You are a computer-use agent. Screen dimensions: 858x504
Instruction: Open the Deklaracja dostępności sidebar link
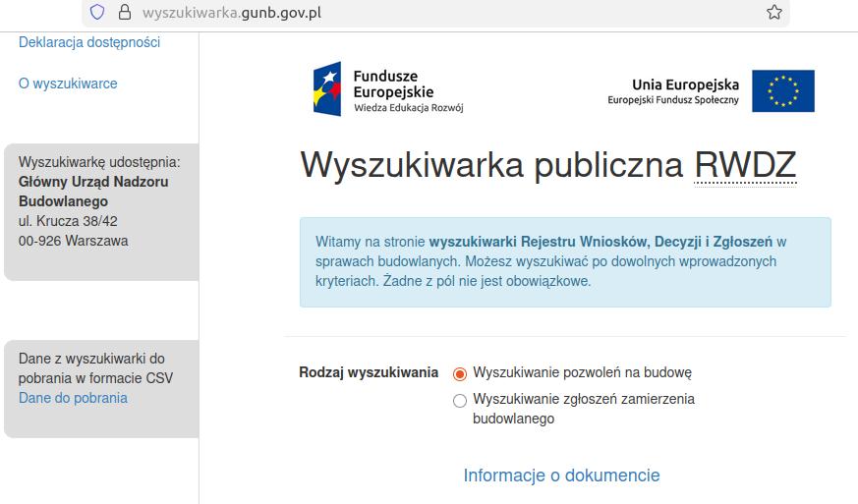89,42
